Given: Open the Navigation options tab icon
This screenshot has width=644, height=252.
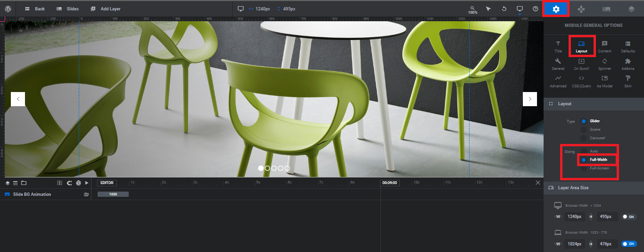Looking at the screenshot, I should 581,9.
